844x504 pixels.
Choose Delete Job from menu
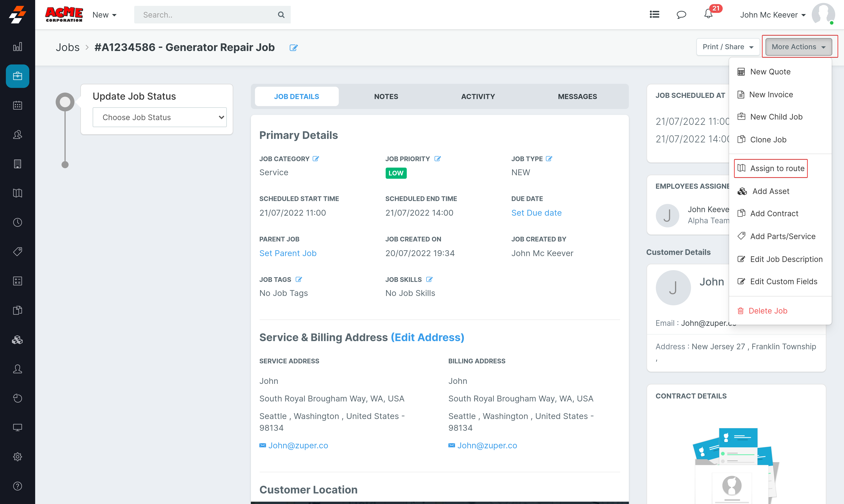click(x=768, y=311)
